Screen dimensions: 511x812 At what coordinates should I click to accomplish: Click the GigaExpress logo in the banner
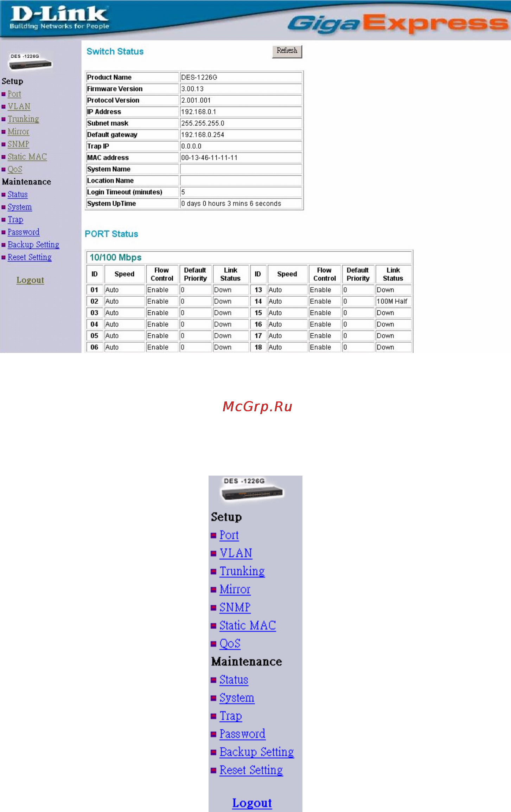(398, 24)
